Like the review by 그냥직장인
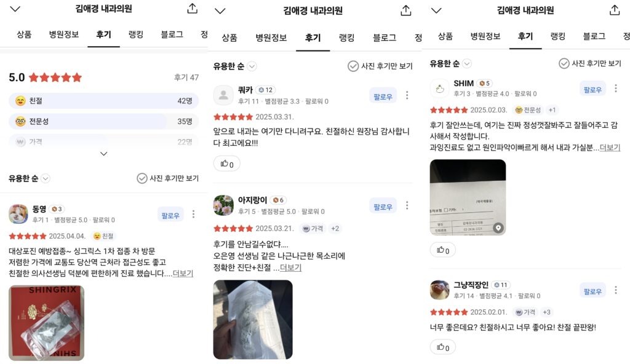 (x=443, y=347)
